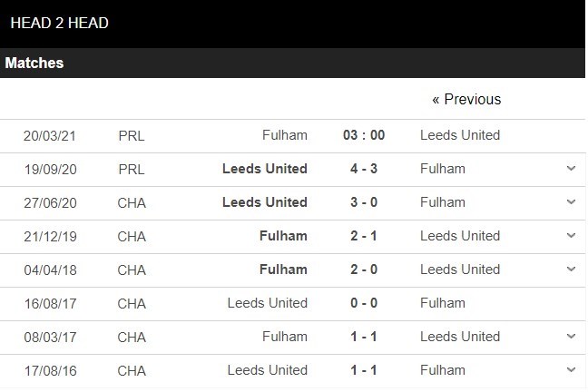Click the PRL label on 19/09/20 row
The width and height of the screenshot is (588, 392).
pos(132,169)
